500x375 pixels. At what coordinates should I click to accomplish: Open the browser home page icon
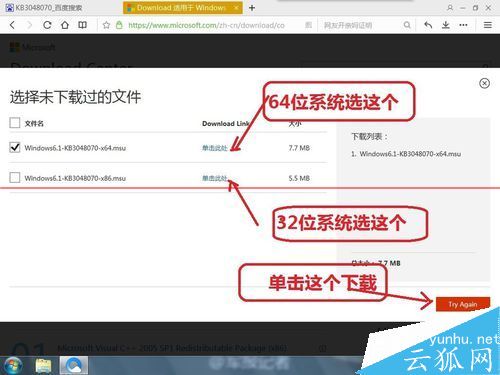pyautogui.click(x=65, y=25)
